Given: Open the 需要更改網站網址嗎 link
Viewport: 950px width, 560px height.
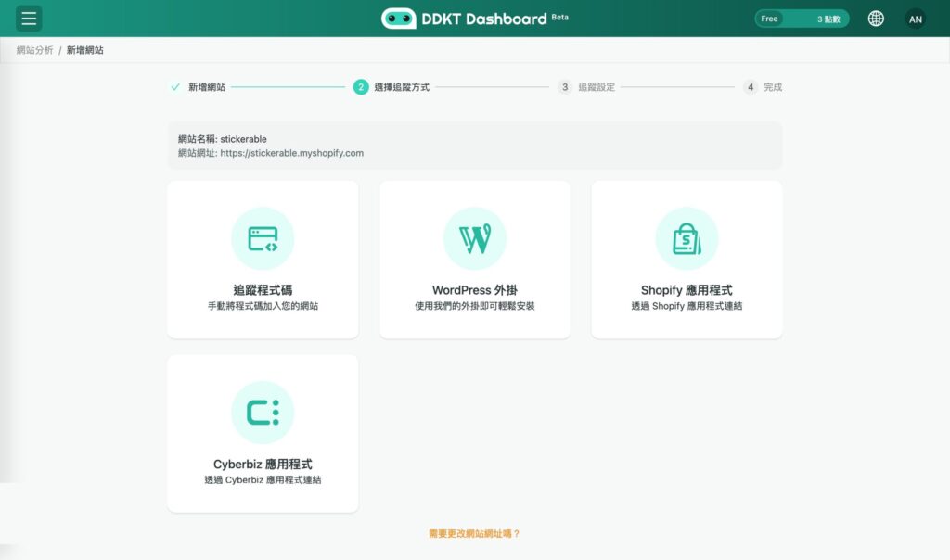Looking at the screenshot, I should click(474, 533).
